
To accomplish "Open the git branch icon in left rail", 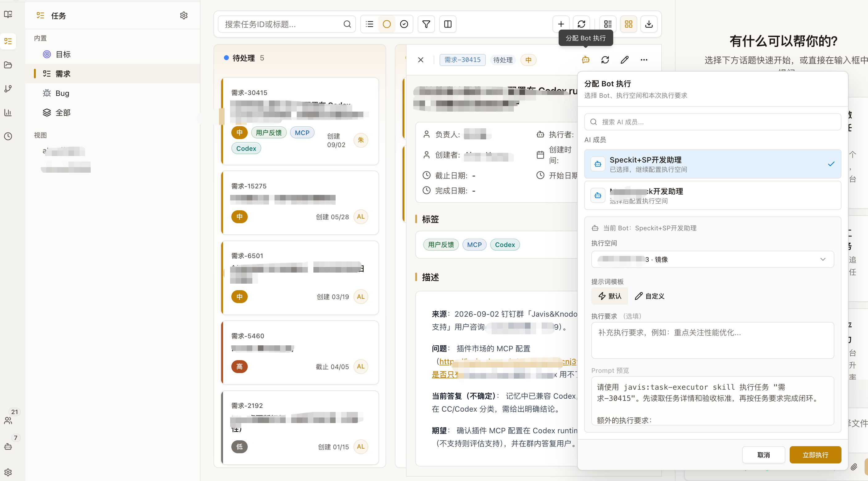I will tap(8, 88).
